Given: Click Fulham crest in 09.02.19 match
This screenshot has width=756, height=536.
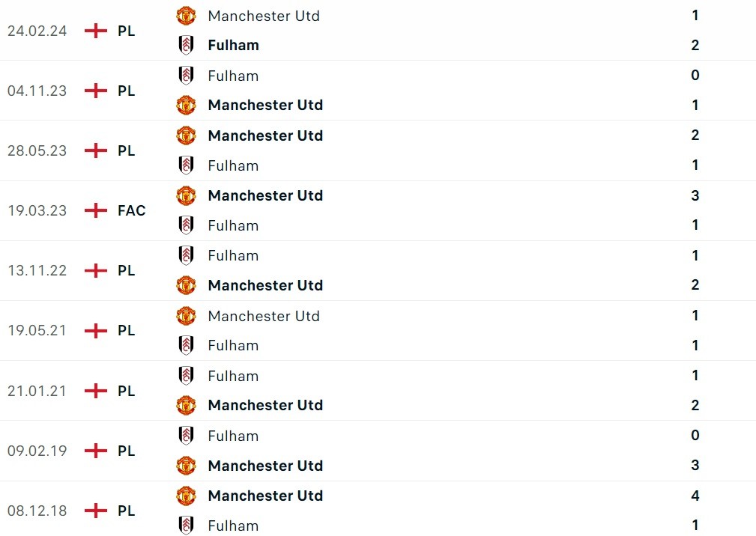Looking at the screenshot, I should (186, 436).
